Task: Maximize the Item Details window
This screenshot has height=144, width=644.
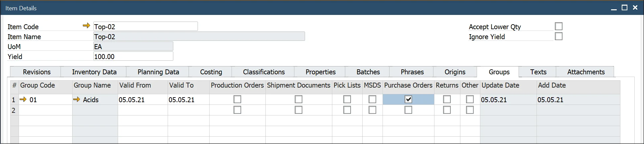Action: 624,8
